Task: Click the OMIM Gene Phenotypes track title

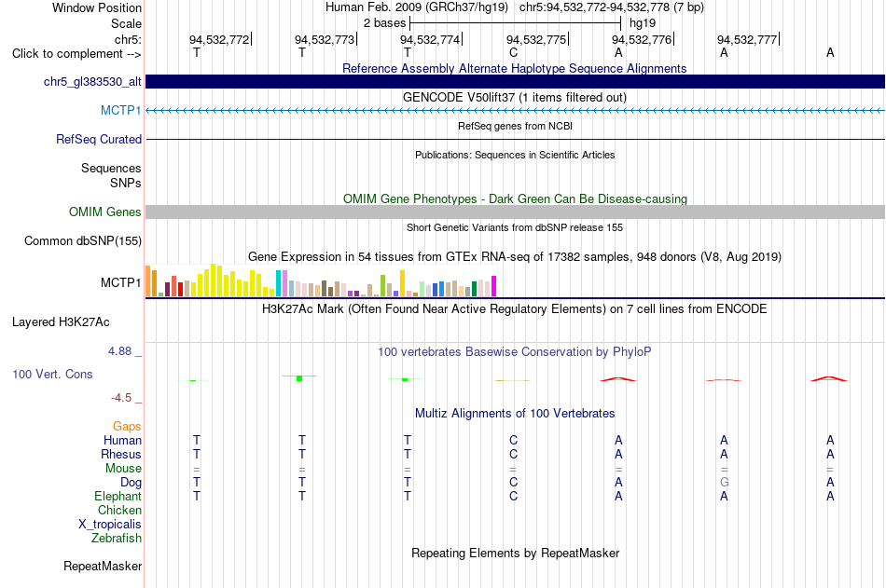Action: [515, 198]
